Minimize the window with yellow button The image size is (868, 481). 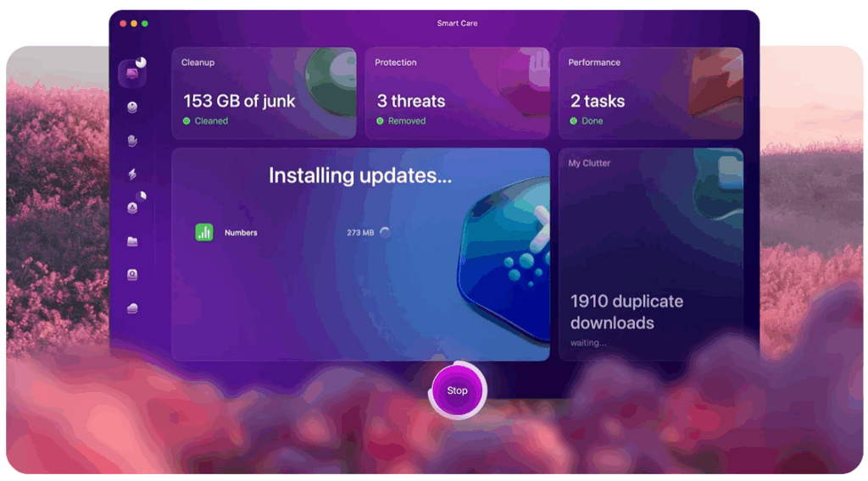coord(134,23)
